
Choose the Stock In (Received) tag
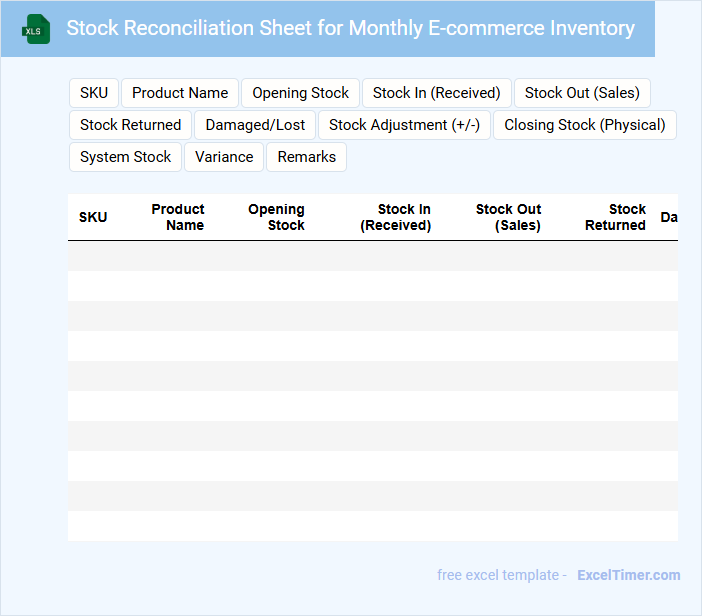[436, 93]
